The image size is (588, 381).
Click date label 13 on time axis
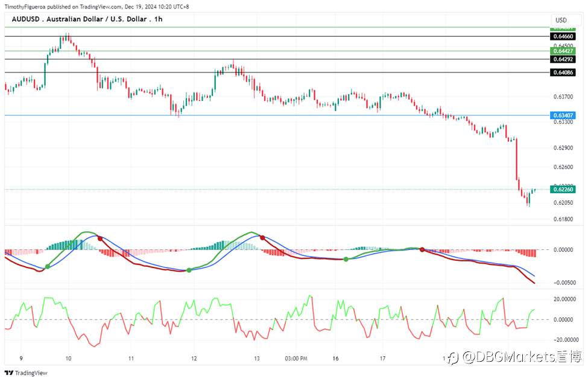click(256, 359)
